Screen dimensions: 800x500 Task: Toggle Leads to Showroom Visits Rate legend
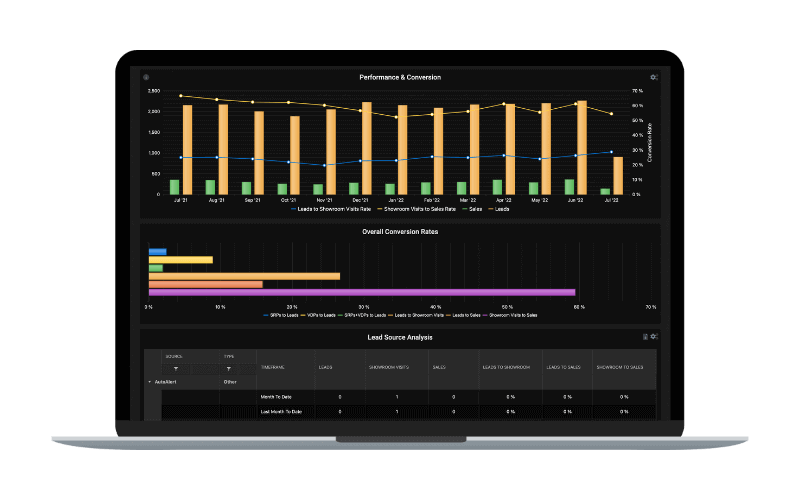[x=331, y=209]
